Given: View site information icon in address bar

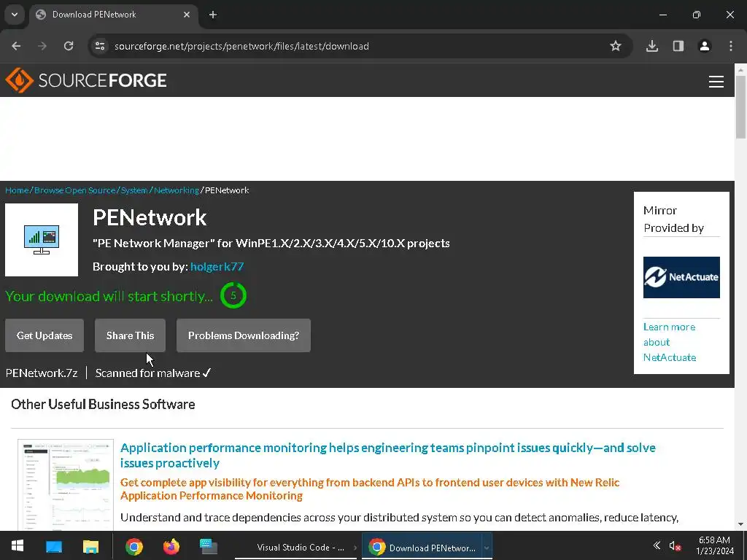Looking at the screenshot, I should click(100, 46).
